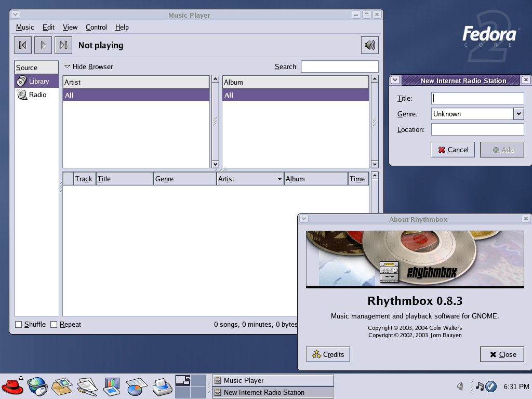Enable the Shuffle checkbox
The height and width of the screenshot is (399, 532).
pyautogui.click(x=19, y=325)
